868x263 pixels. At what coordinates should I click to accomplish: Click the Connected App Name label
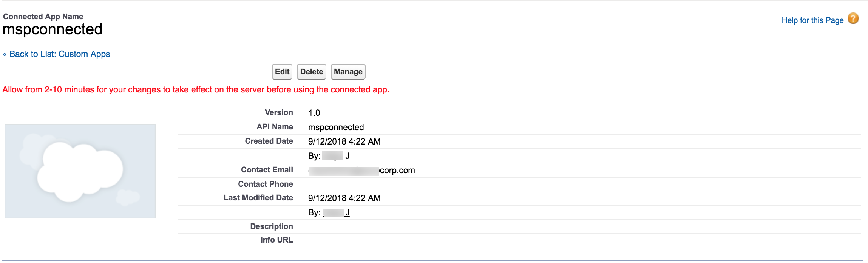click(x=43, y=17)
